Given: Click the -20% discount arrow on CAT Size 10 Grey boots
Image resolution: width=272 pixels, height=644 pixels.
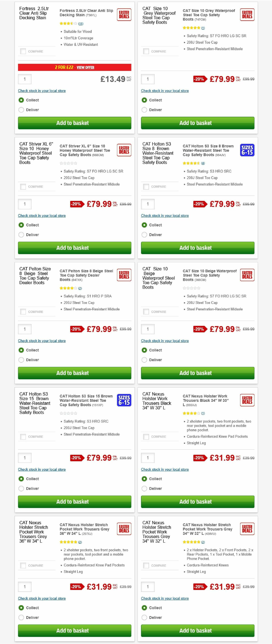Looking at the screenshot, I should pos(199,79).
